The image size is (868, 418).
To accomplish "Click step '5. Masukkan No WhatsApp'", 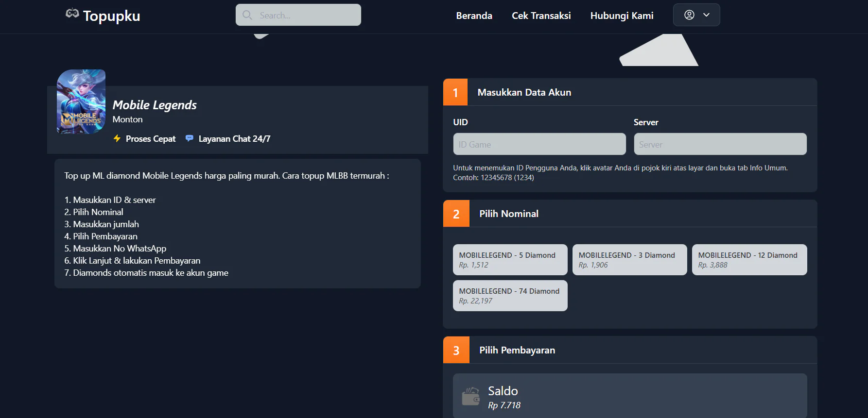I will 115,249.
